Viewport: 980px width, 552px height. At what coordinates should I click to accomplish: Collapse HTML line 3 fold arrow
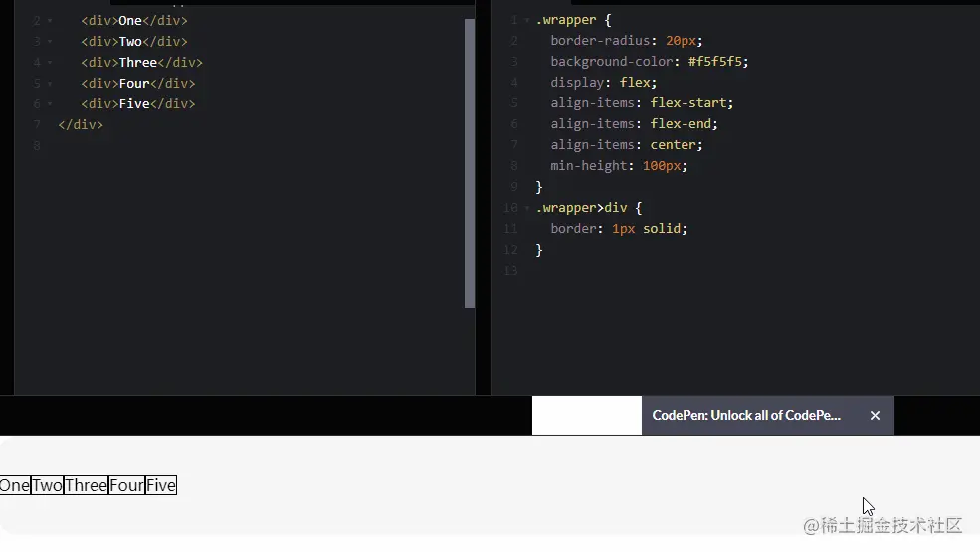pos(50,41)
